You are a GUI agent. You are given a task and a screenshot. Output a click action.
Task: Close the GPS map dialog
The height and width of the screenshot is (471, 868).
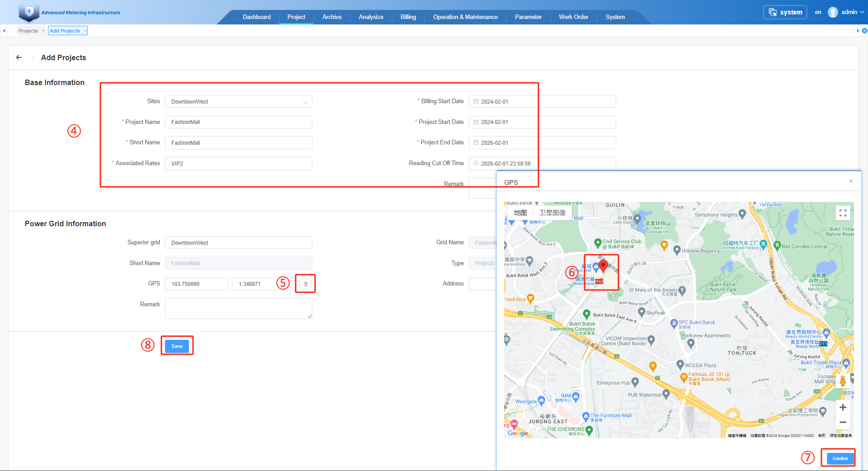coord(851,181)
